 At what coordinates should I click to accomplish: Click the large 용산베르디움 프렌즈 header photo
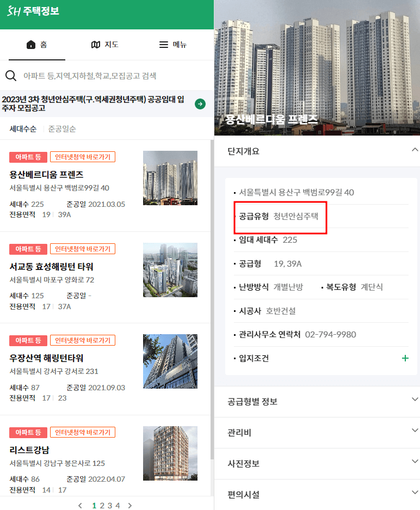click(x=317, y=67)
